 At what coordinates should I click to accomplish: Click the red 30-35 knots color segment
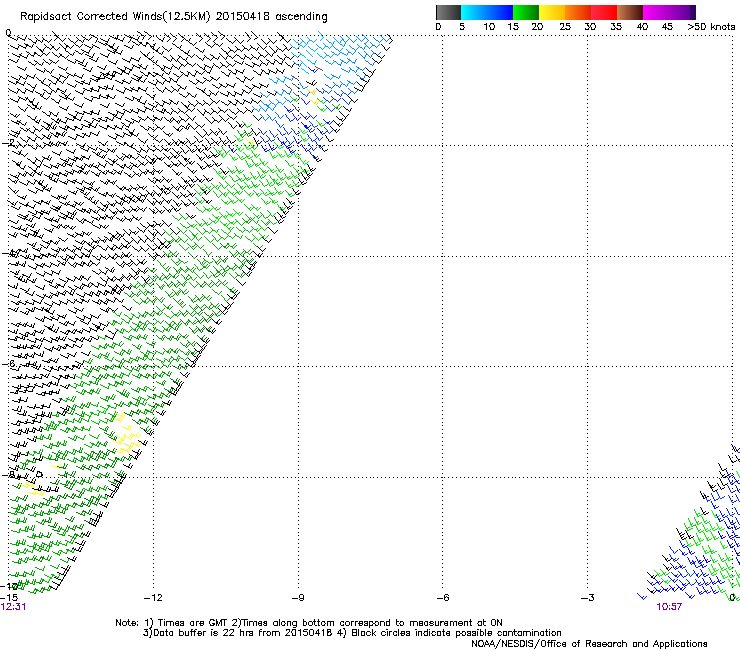click(x=604, y=12)
